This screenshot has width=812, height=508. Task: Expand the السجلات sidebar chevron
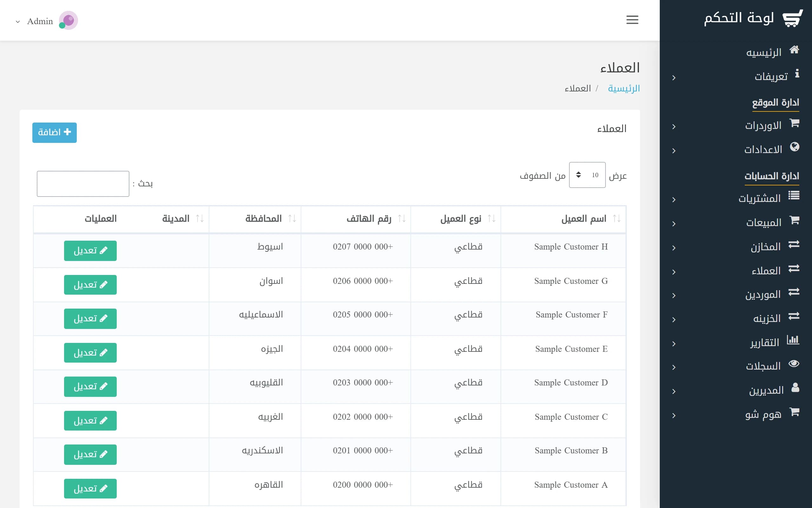click(x=674, y=368)
